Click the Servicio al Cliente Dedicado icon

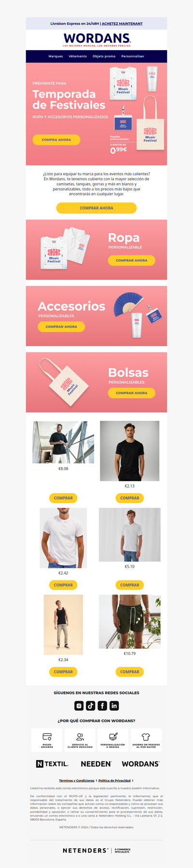point(80,737)
